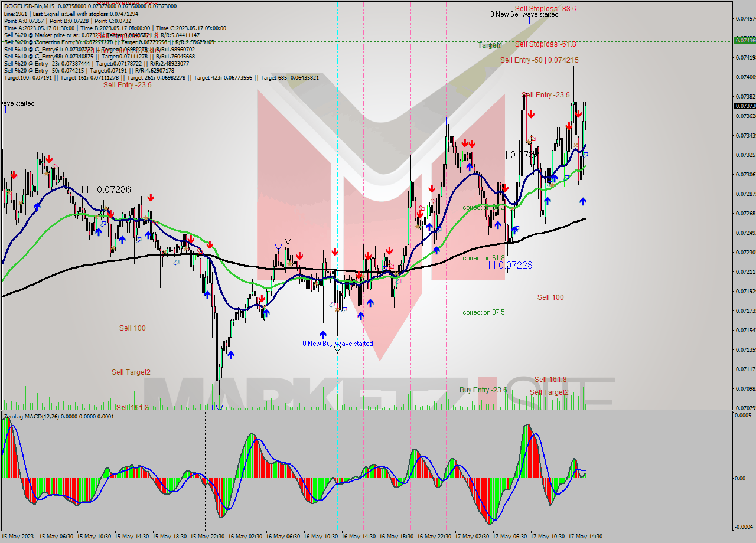This screenshot has width=756, height=543.
Task: Click the '16 May 14:30' time label
Action: tap(359, 537)
